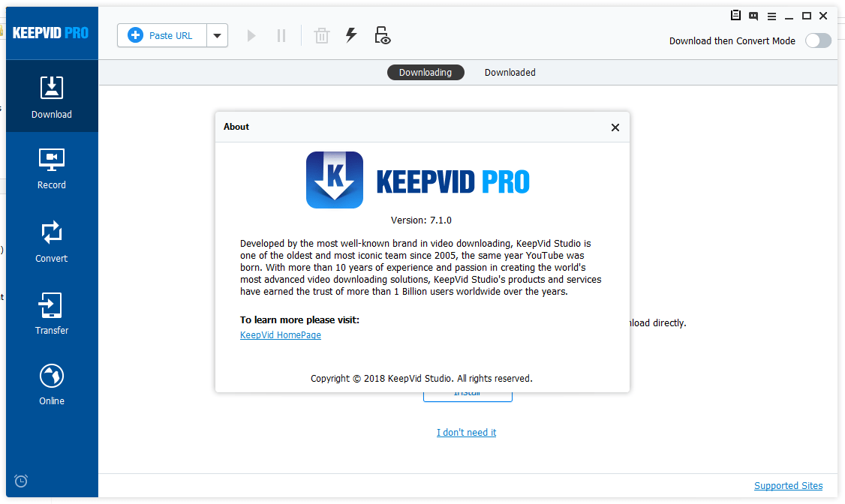Click the About dialog title text
Screen dimensions: 845x504
click(236, 127)
